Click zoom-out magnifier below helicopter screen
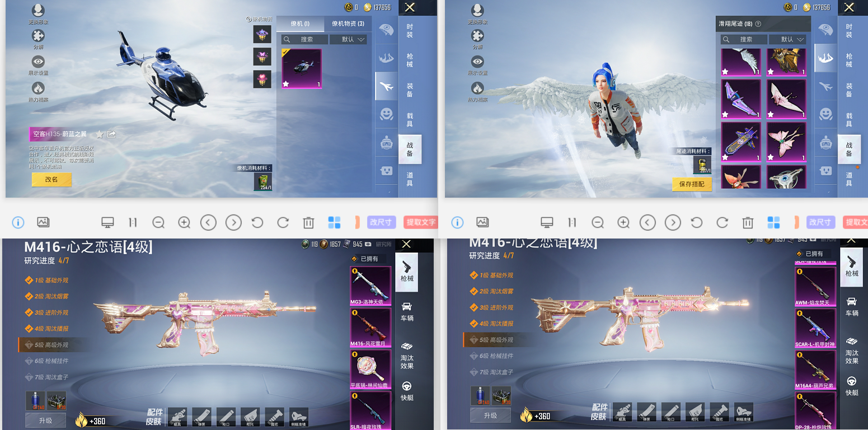This screenshot has height=430, width=868. click(x=158, y=222)
